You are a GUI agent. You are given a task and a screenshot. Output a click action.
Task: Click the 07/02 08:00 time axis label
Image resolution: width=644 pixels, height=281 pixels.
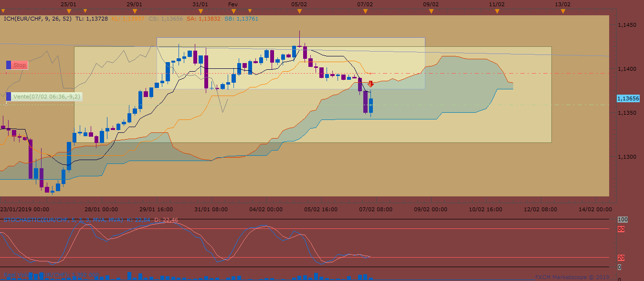click(x=375, y=209)
